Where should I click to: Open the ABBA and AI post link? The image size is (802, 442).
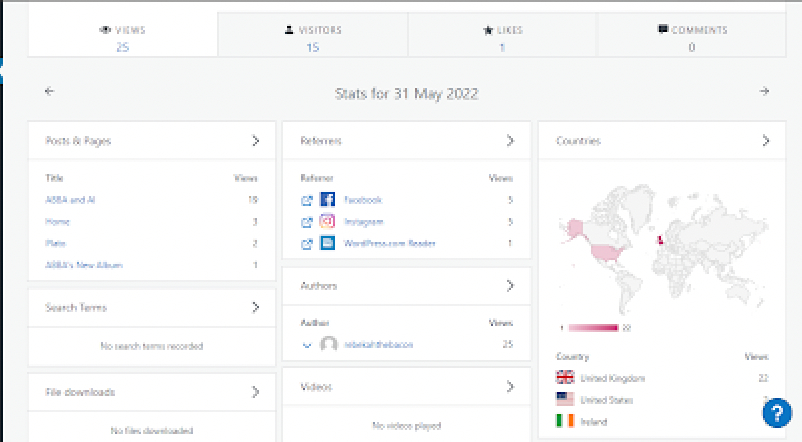tap(70, 200)
